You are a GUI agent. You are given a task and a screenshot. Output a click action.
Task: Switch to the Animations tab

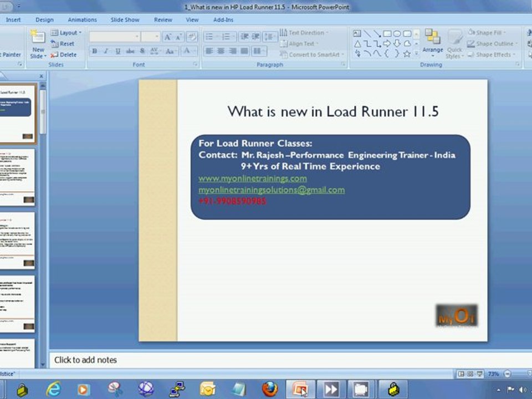(82, 20)
